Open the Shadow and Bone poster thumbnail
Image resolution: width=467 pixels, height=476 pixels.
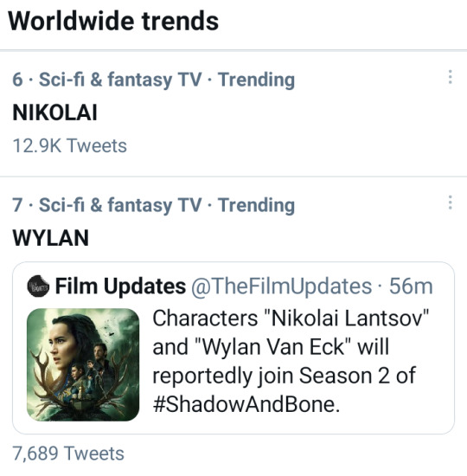click(x=83, y=364)
